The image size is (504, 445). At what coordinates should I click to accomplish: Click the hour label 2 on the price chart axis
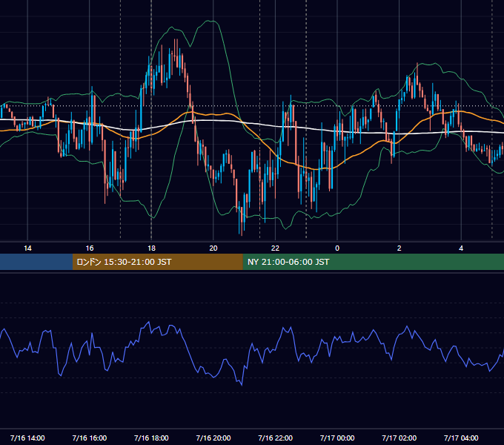[399, 248]
